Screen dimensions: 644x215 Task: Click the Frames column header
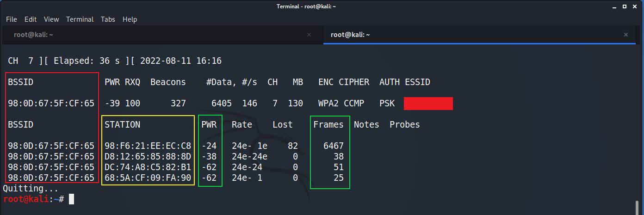tap(328, 124)
